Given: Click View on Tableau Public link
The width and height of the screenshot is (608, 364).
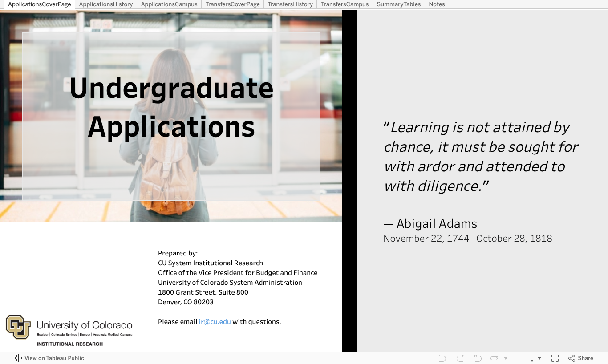Looking at the screenshot, I should click(54, 358).
